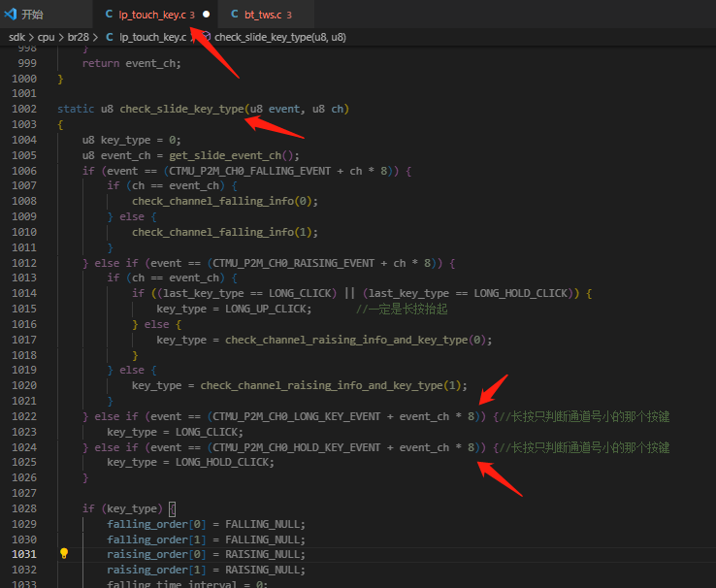Click VS Code icon on 开始 tab
Viewport: 716px width, 588px height.
[x=11, y=15]
